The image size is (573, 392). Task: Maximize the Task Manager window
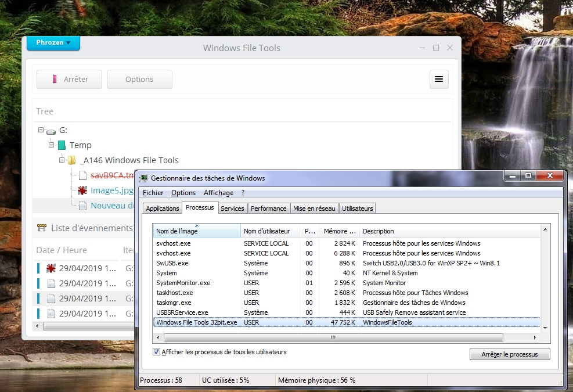tap(528, 175)
